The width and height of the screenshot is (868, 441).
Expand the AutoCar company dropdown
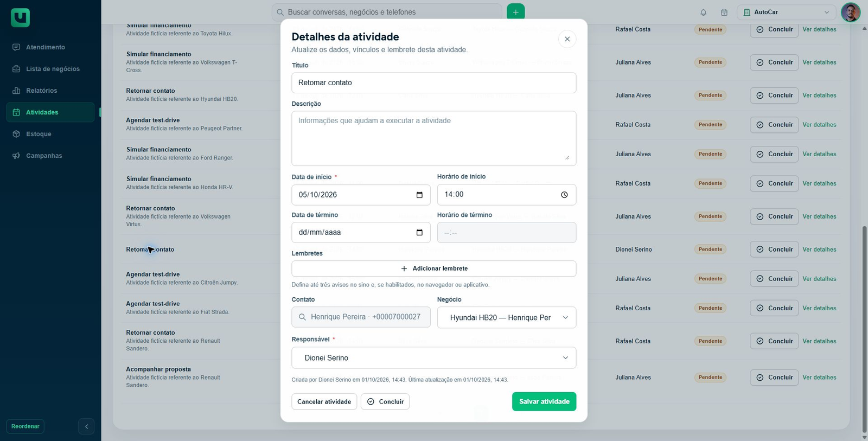click(786, 12)
